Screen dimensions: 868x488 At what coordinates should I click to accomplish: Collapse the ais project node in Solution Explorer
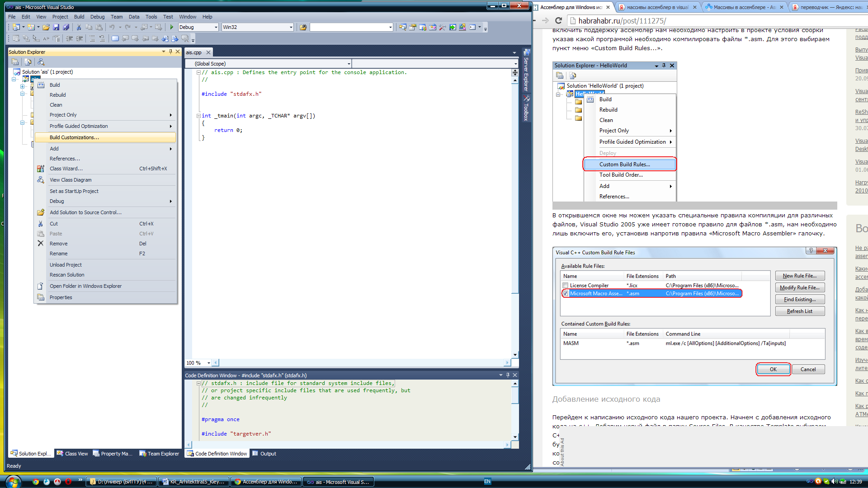click(14, 79)
